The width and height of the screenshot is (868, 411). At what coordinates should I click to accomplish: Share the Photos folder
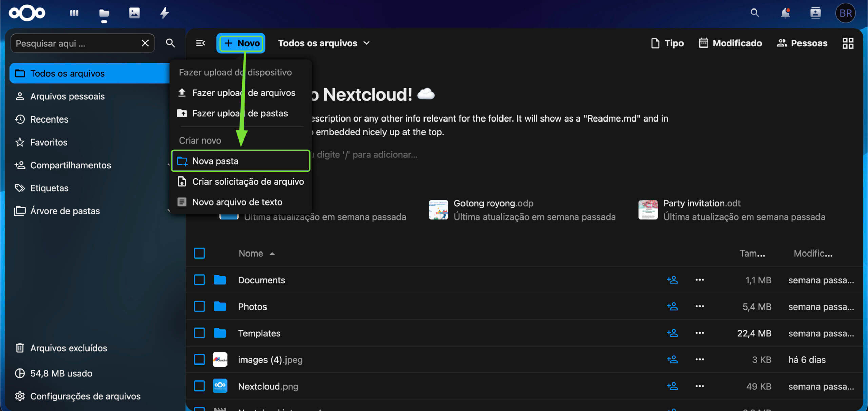pos(672,306)
